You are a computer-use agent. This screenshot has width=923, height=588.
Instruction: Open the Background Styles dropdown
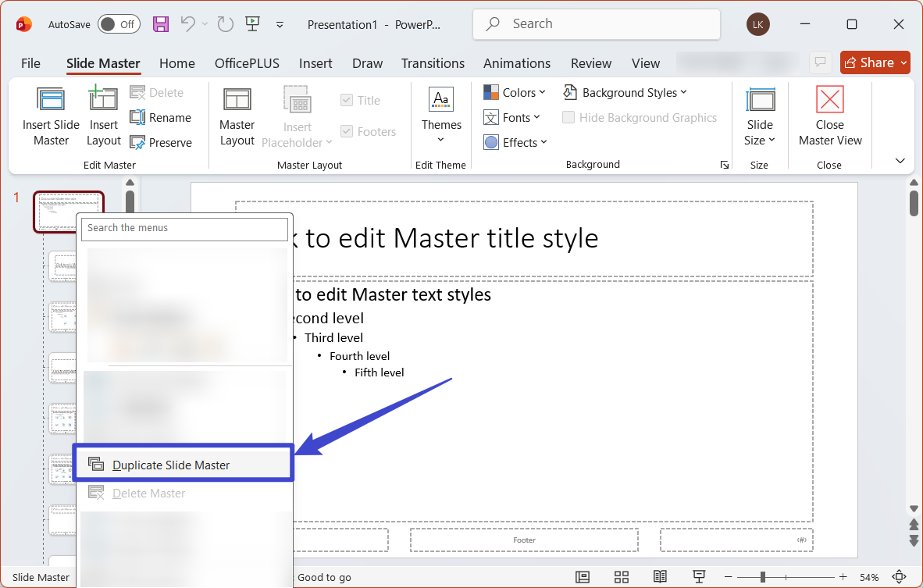click(x=625, y=92)
